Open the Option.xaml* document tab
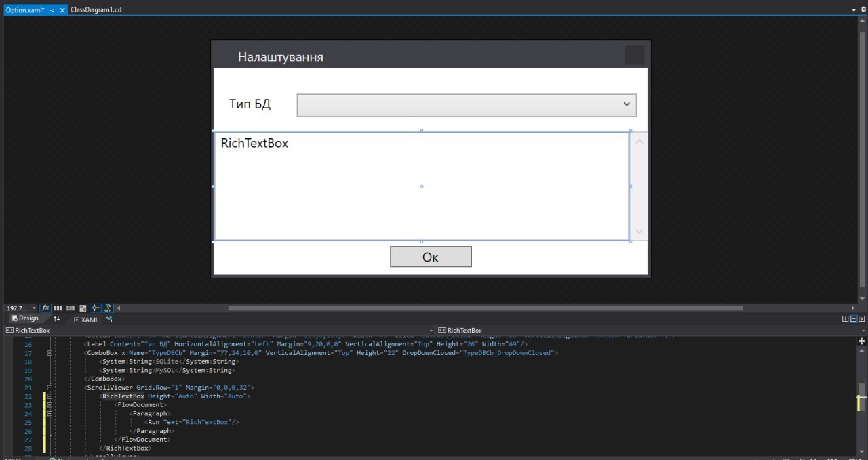868x460 pixels. click(24, 10)
